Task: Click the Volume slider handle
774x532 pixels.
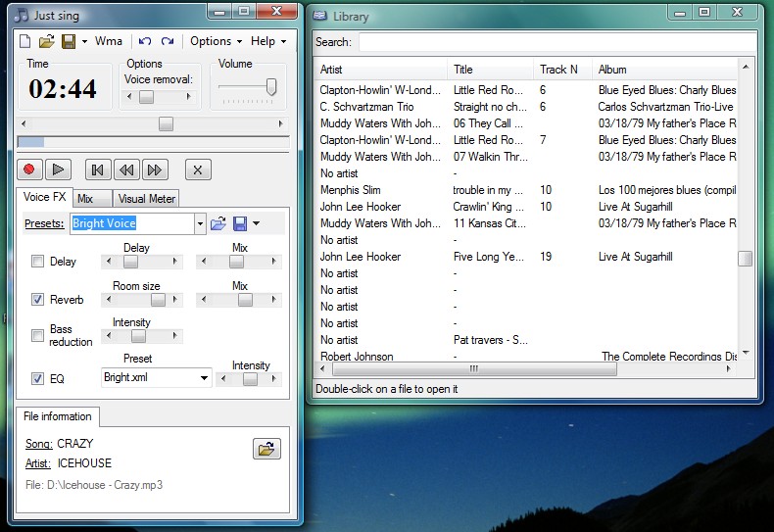Action: 271,87
